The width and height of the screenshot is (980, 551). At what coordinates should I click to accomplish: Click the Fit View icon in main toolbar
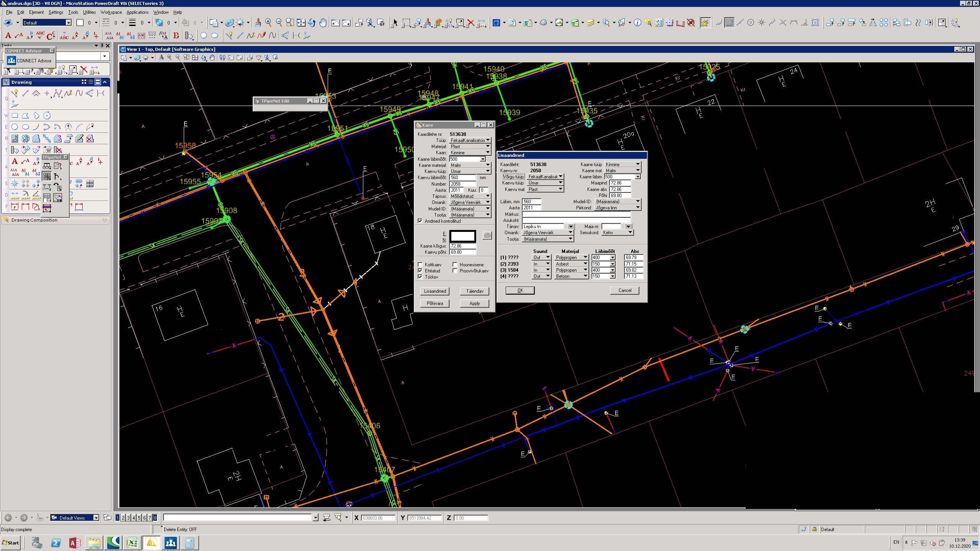301,23
